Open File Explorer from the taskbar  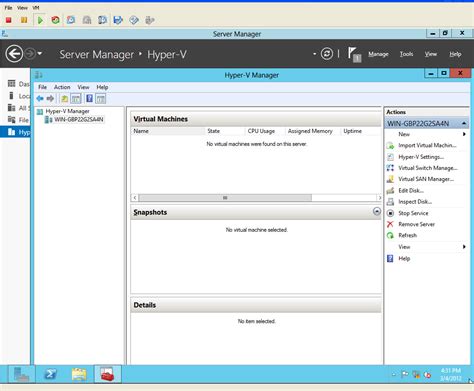tap(79, 374)
